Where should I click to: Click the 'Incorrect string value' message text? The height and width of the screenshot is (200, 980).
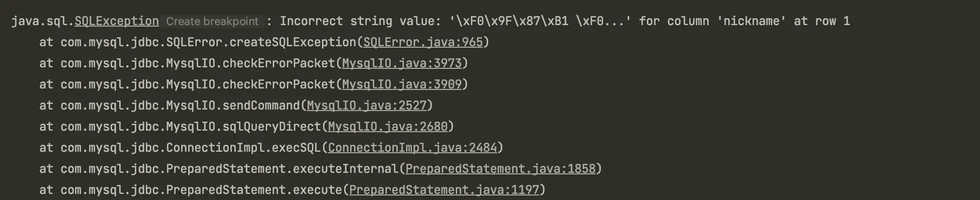click(x=353, y=21)
